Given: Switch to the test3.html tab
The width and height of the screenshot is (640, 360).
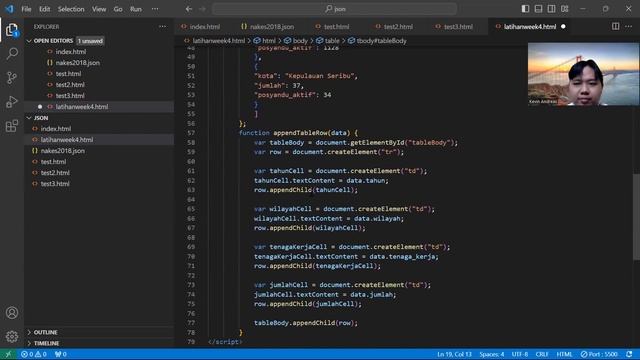Looking at the screenshot, I should (x=458, y=27).
